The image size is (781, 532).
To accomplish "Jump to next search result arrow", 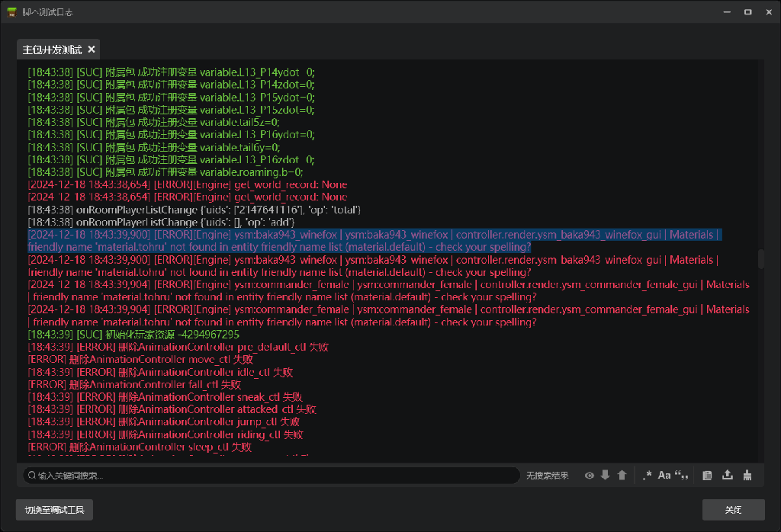I will pos(606,476).
